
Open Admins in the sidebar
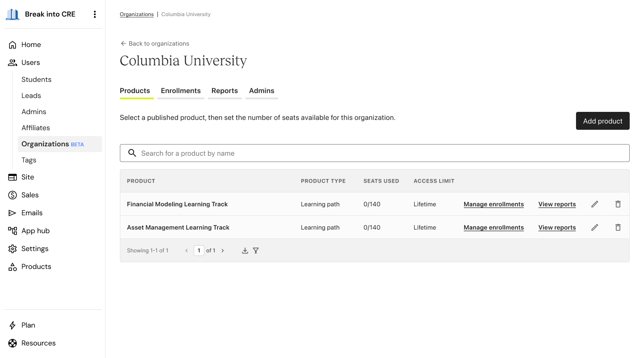pyautogui.click(x=34, y=112)
